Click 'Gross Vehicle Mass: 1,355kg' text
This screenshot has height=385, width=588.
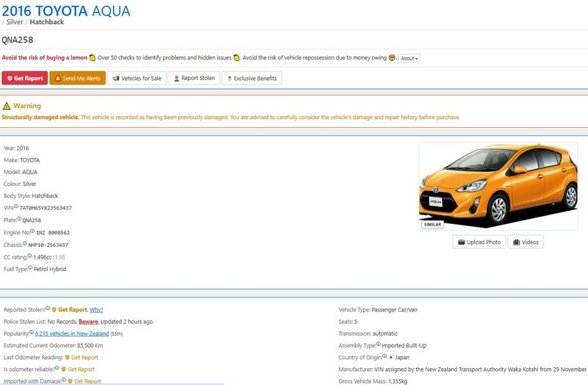(x=373, y=381)
